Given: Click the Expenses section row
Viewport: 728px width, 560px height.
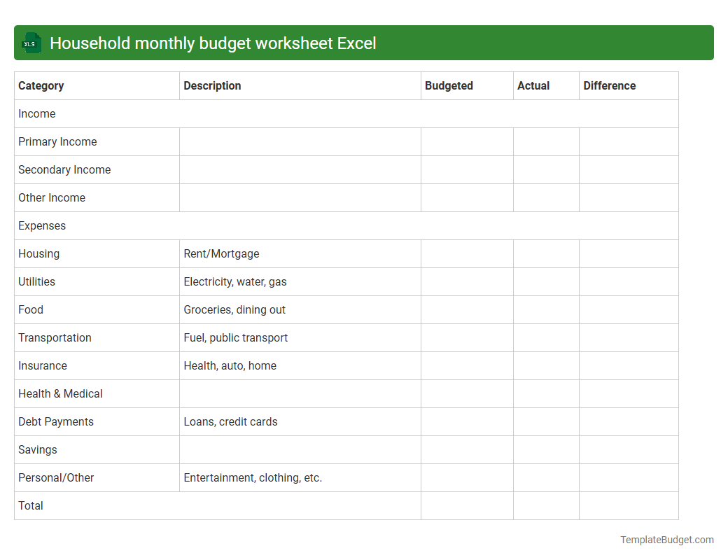Looking at the screenshot, I should tap(42, 225).
